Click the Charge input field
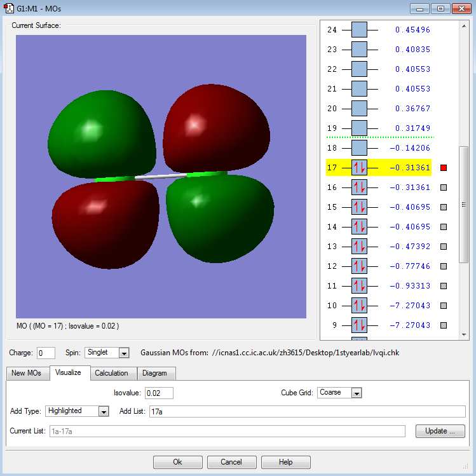476x476 pixels. point(46,353)
